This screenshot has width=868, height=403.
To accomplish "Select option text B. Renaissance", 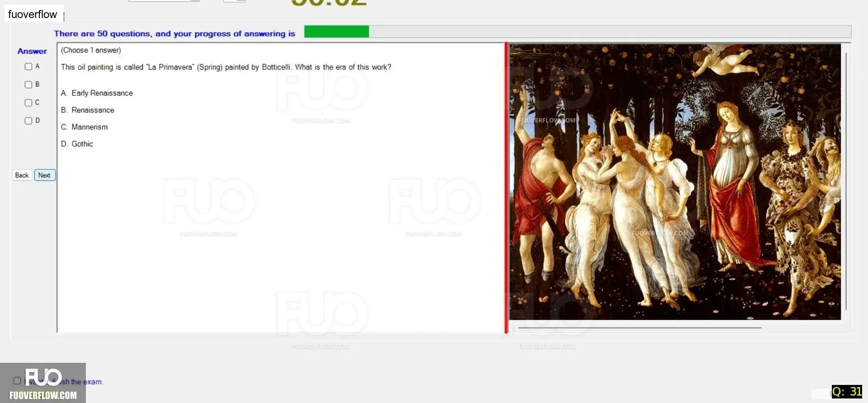I will click(x=88, y=110).
